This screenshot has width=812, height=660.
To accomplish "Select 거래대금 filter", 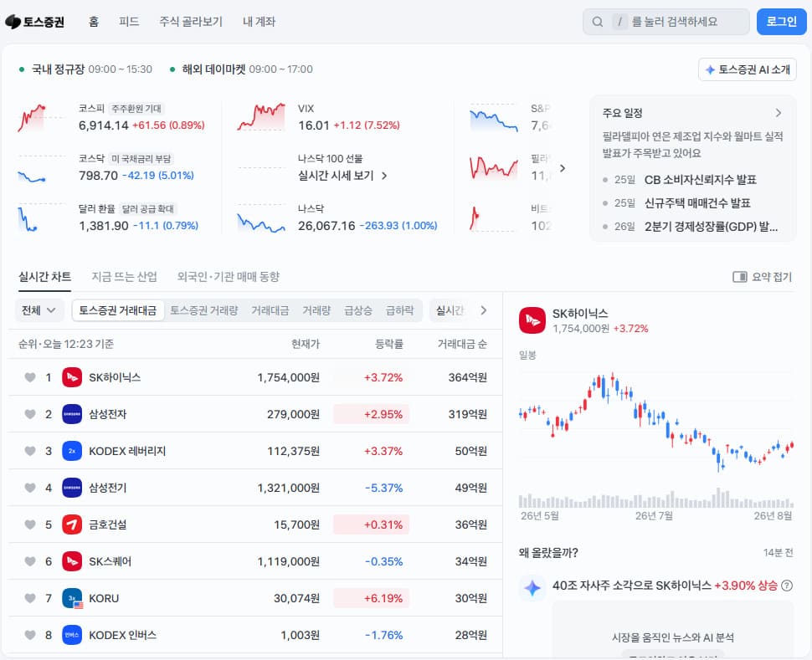I will click(270, 310).
